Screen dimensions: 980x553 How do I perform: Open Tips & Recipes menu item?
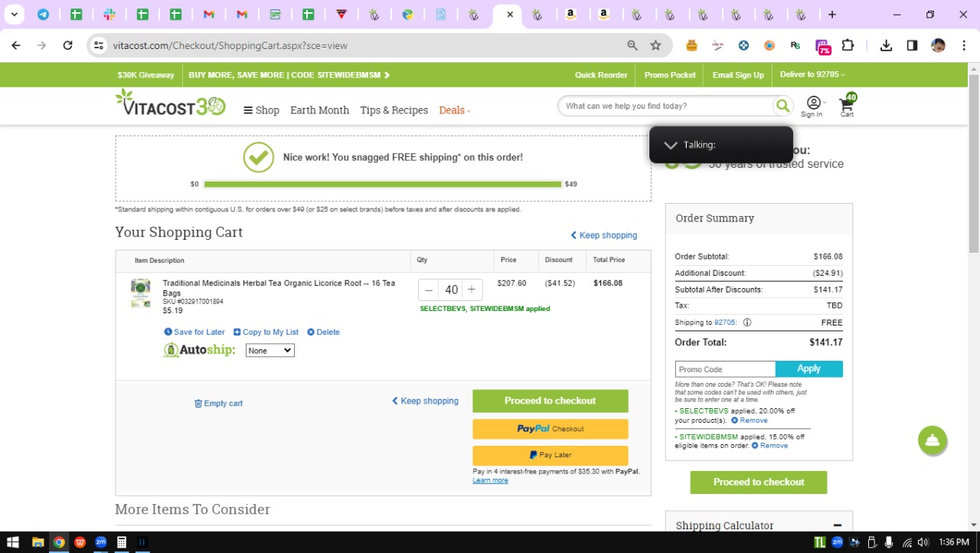pyautogui.click(x=394, y=110)
